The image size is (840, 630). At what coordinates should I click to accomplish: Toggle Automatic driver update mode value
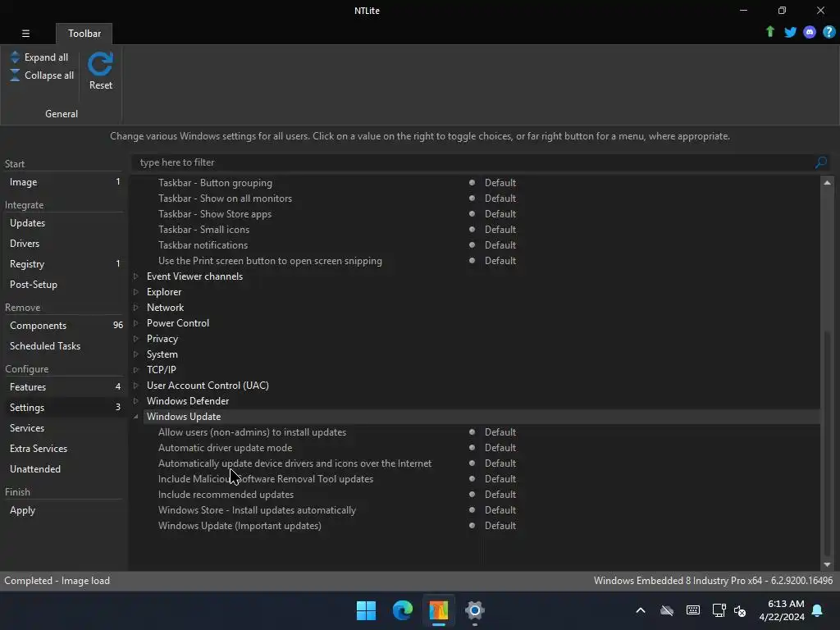[500, 447]
